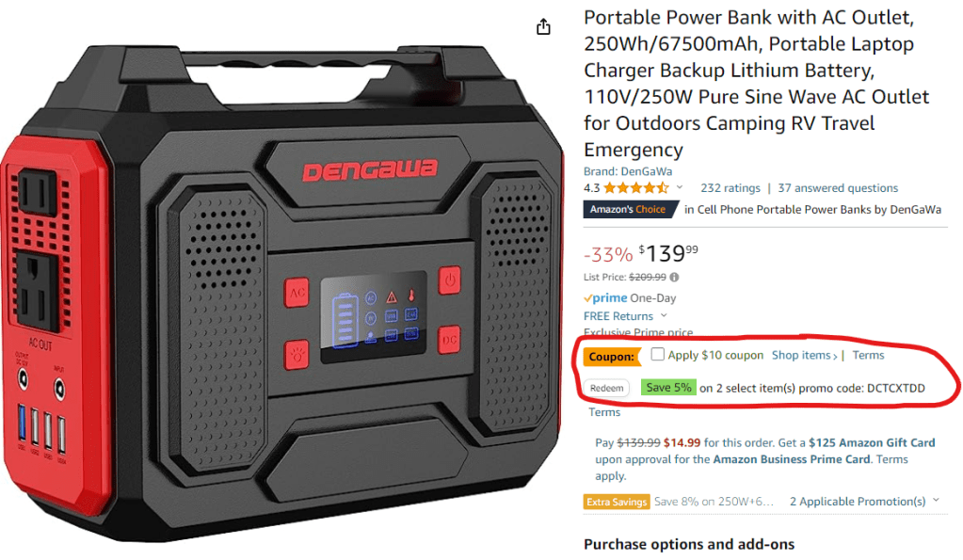
Task: Open the Brand: DenGaWa link
Action: coord(628,171)
